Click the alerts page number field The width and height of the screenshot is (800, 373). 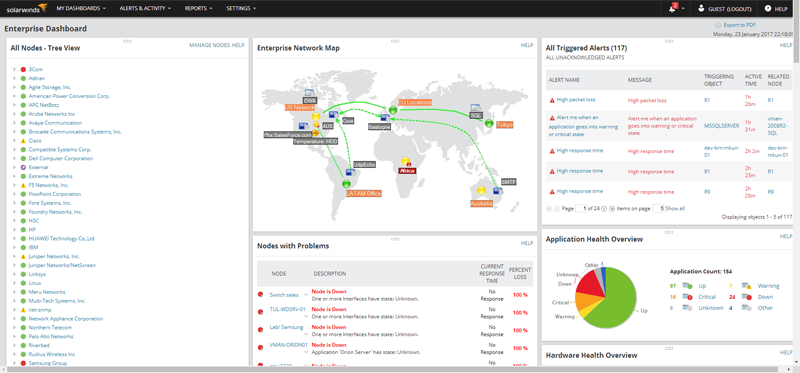(581, 209)
